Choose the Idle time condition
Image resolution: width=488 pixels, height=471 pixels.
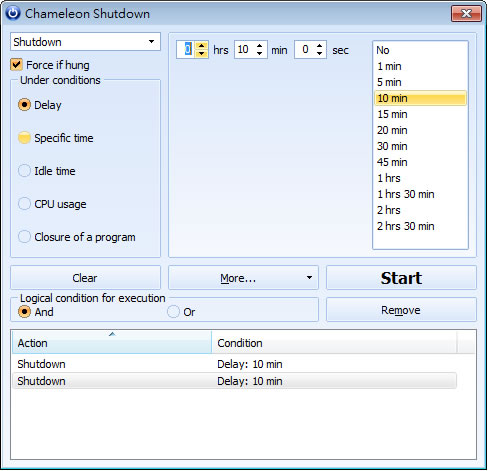pyautogui.click(x=24, y=171)
